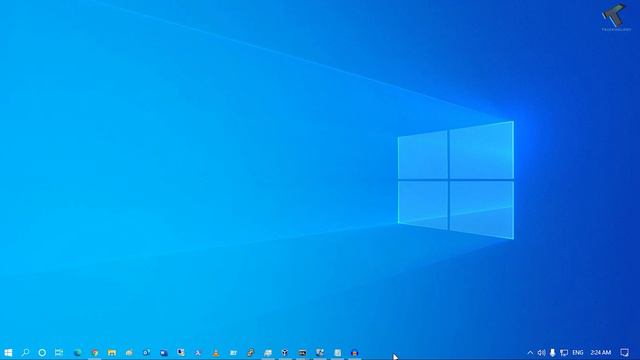Screen dimensions: 640x360
Task: Open the taskbar search magnifier
Action: click(25, 353)
